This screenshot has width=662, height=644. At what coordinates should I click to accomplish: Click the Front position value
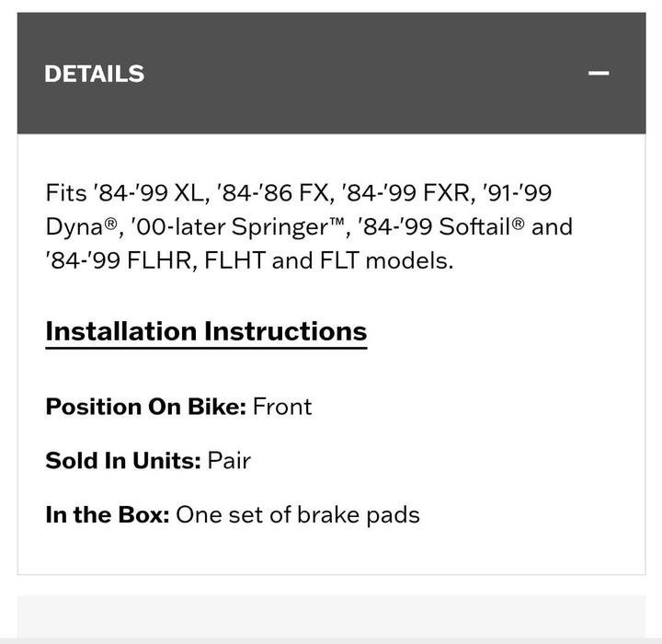pos(282,407)
